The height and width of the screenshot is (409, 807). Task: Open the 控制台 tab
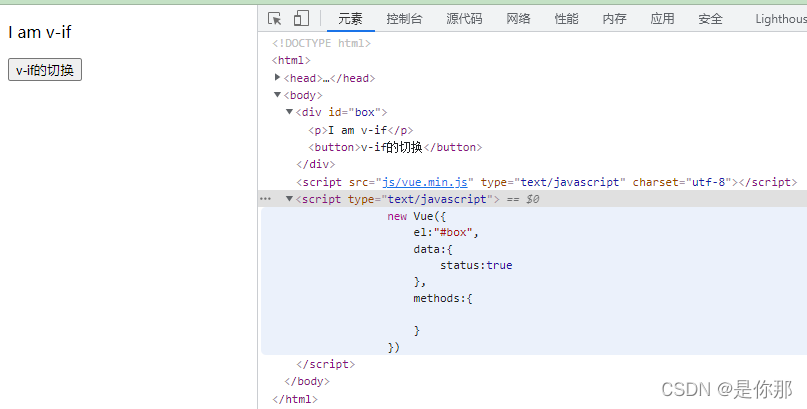(x=405, y=19)
